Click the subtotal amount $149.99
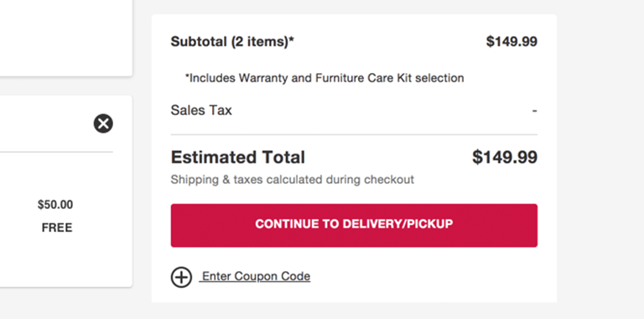The height and width of the screenshot is (319, 644). 512,41
